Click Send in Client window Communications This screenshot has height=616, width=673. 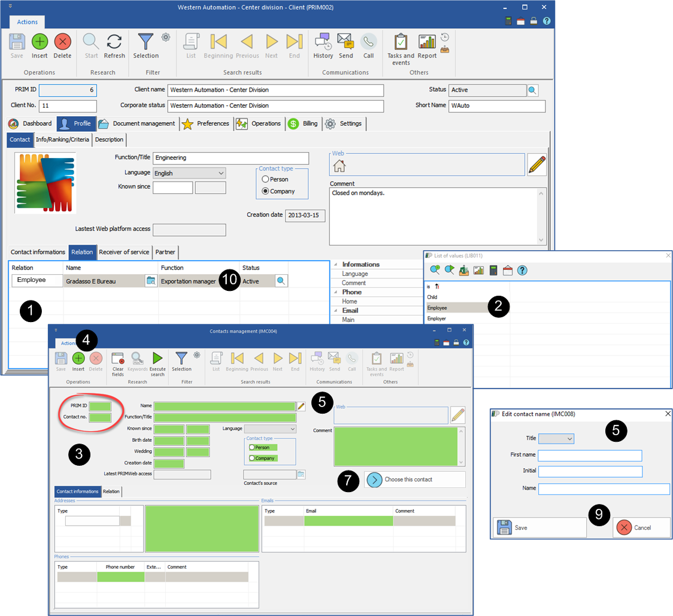345,46
